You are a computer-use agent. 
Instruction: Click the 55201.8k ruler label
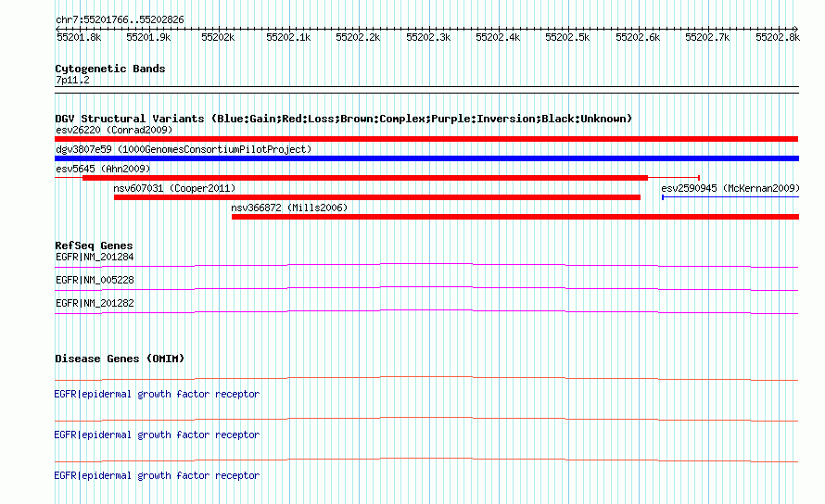coord(79,37)
